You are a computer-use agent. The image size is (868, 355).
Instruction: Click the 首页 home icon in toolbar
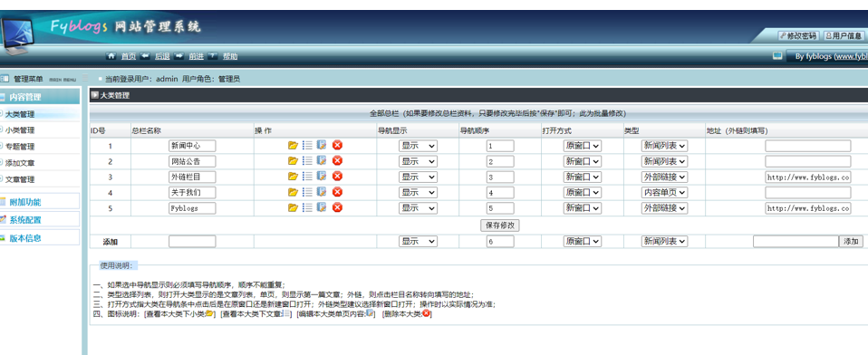point(111,56)
